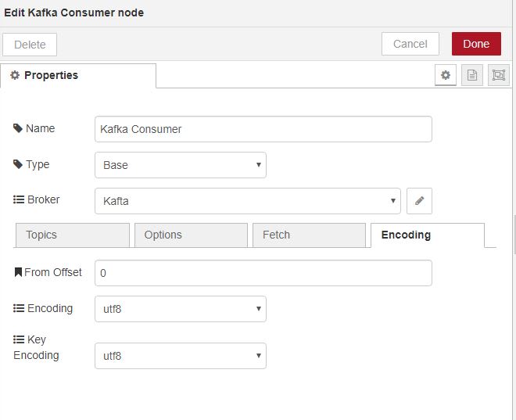Focus the From Offset input field
This screenshot has height=420, width=516.
pyautogui.click(x=263, y=273)
